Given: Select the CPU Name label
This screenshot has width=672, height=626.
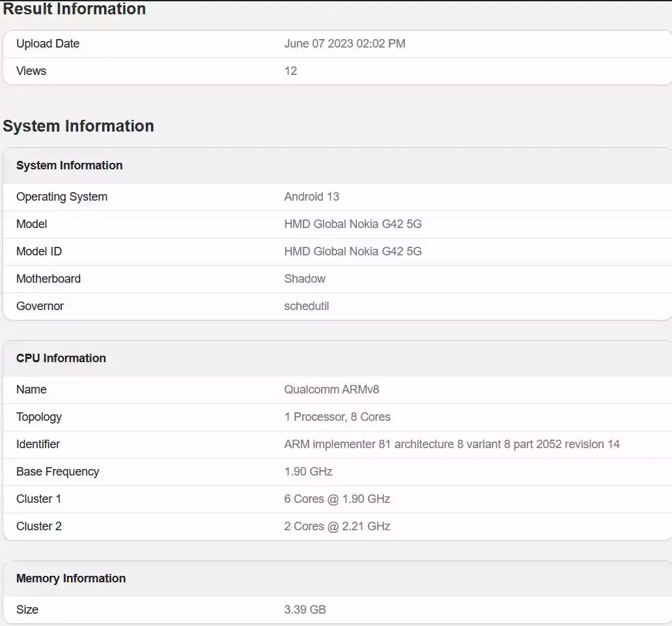Looking at the screenshot, I should [x=31, y=390].
